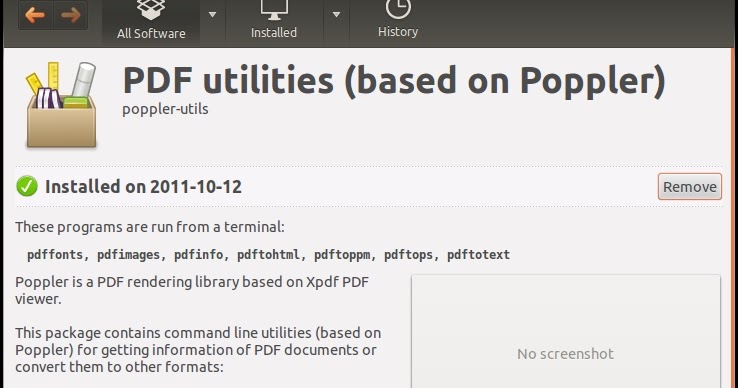
Task: Remove the poppler-utils package
Action: click(690, 187)
